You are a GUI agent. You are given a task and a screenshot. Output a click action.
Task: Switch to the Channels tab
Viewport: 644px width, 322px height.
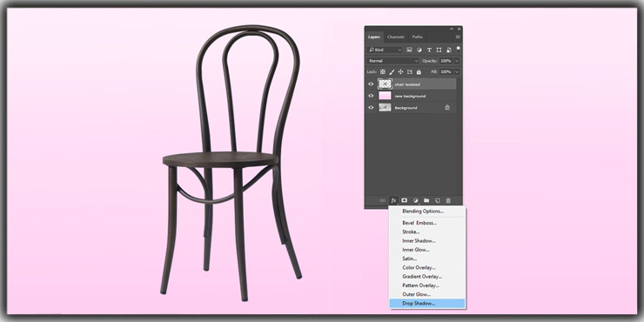point(396,37)
